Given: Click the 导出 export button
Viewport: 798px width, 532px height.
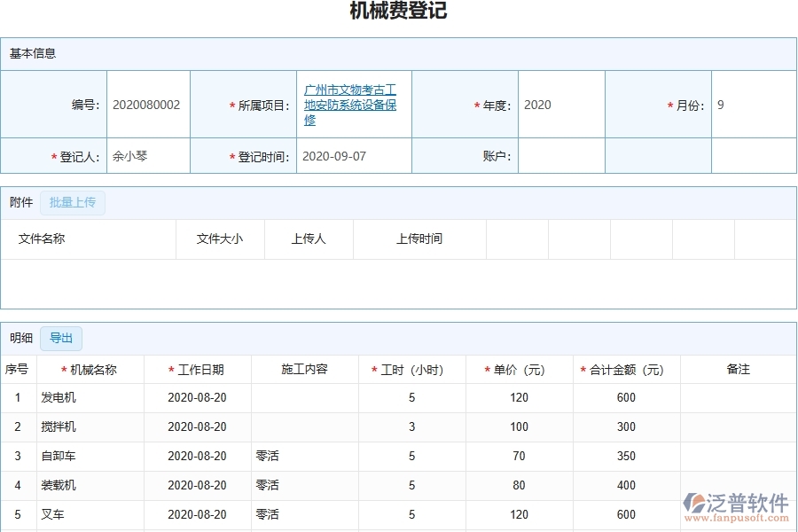Looking at the screenshot, I should coord(60,338).
